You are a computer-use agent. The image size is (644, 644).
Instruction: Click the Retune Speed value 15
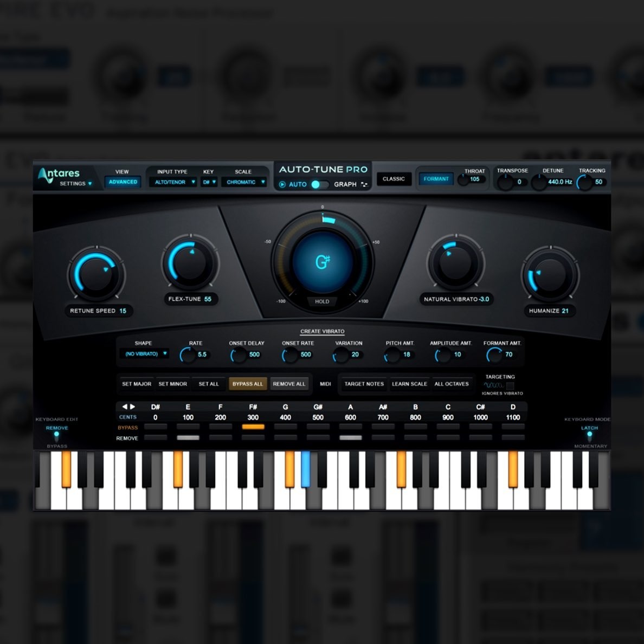[123, 311]
